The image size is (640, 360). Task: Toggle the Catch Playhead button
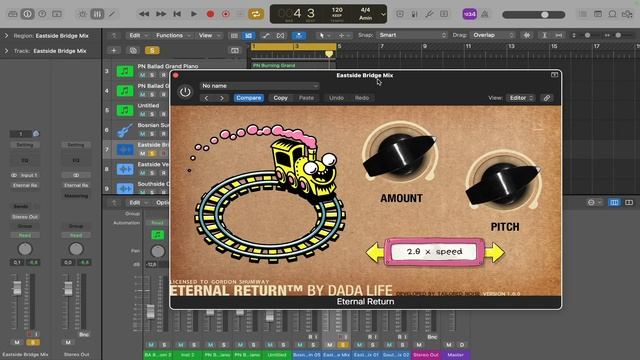coord(299,36)
